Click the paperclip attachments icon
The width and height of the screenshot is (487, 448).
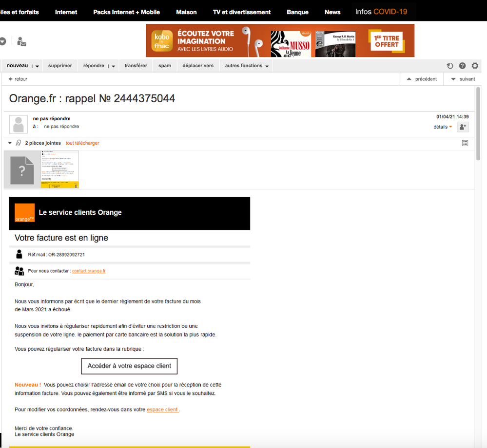(18, 143)
